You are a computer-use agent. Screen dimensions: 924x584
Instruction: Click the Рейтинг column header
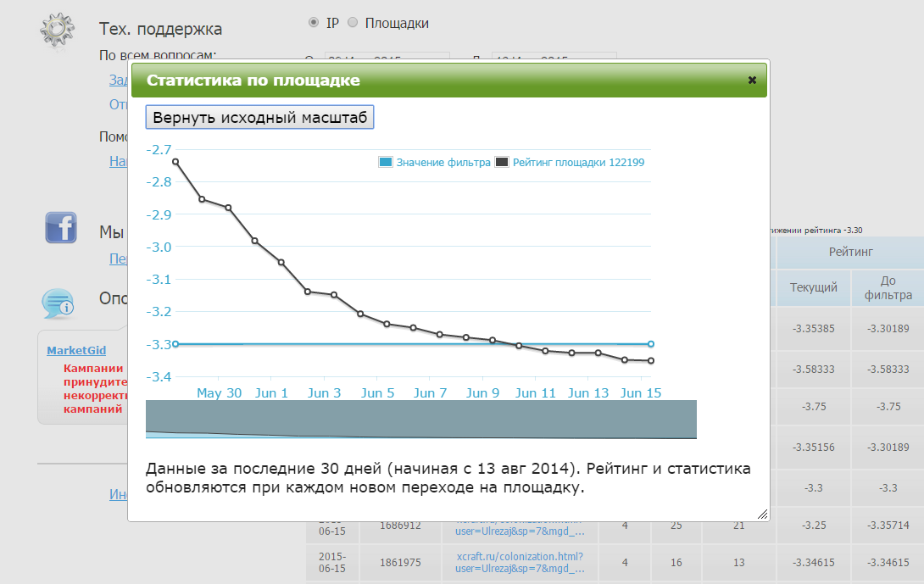(850, 253)
